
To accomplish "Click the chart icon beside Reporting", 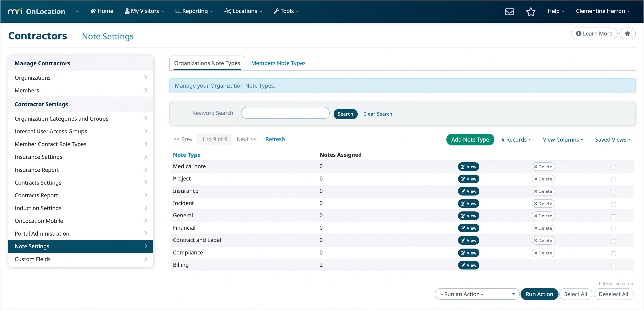I will pyautogui.click(x=178, y=11).
